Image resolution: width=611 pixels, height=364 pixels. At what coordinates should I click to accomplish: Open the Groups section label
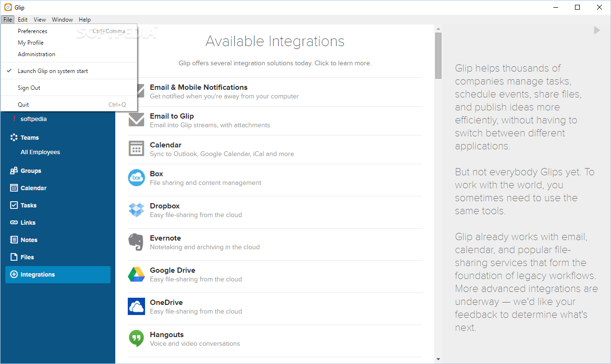[x=31, y=170]
